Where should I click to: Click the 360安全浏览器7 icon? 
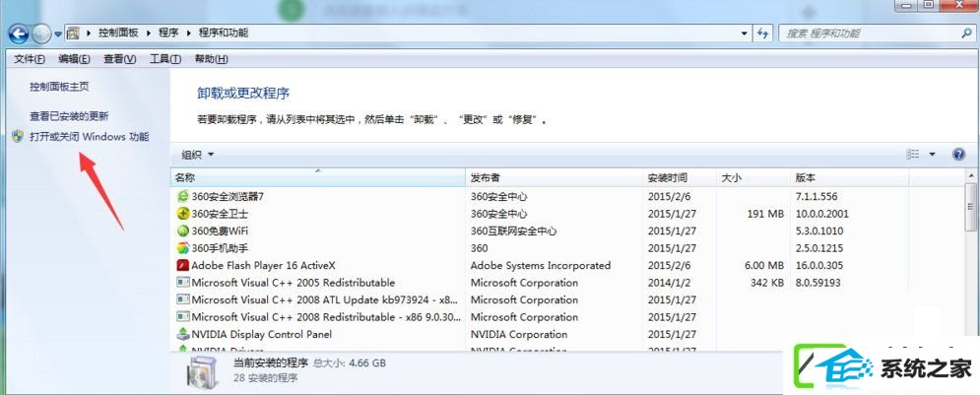tap(182, 196)
